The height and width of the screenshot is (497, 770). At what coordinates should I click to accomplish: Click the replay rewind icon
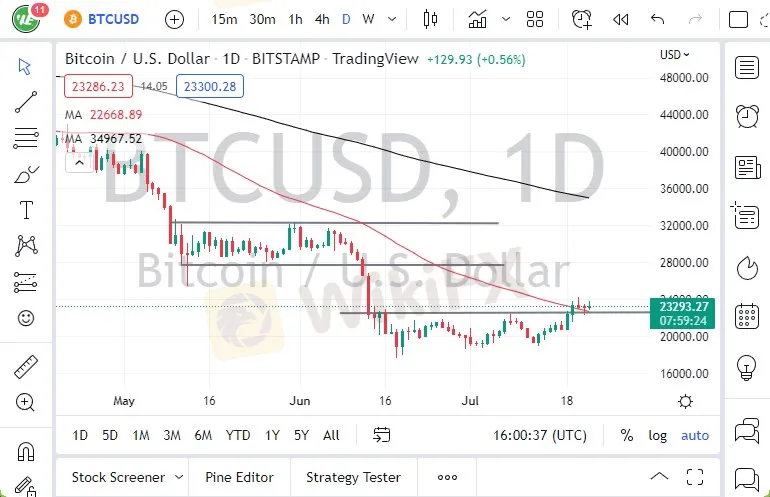(621, 19)
